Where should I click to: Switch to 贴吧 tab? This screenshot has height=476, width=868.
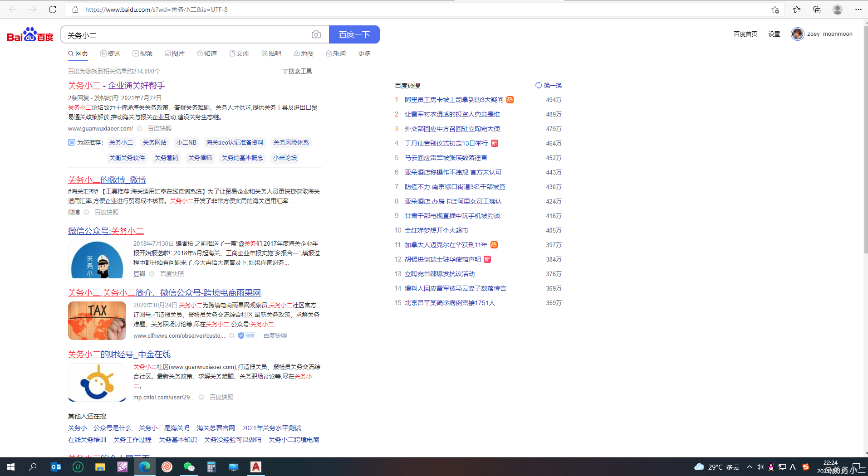tap(271, 53)
